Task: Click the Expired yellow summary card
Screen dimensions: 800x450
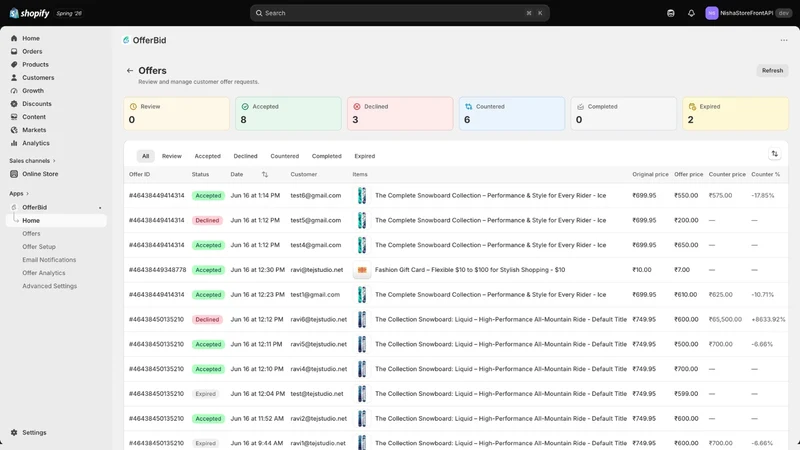Action: (x=735, y=113)
